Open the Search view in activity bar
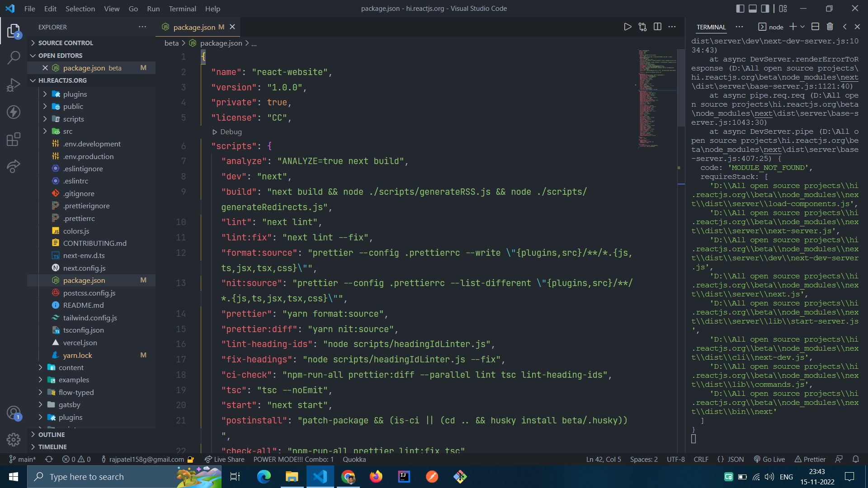The height and width of the screenshot is (488, 868). coord(14,57)
